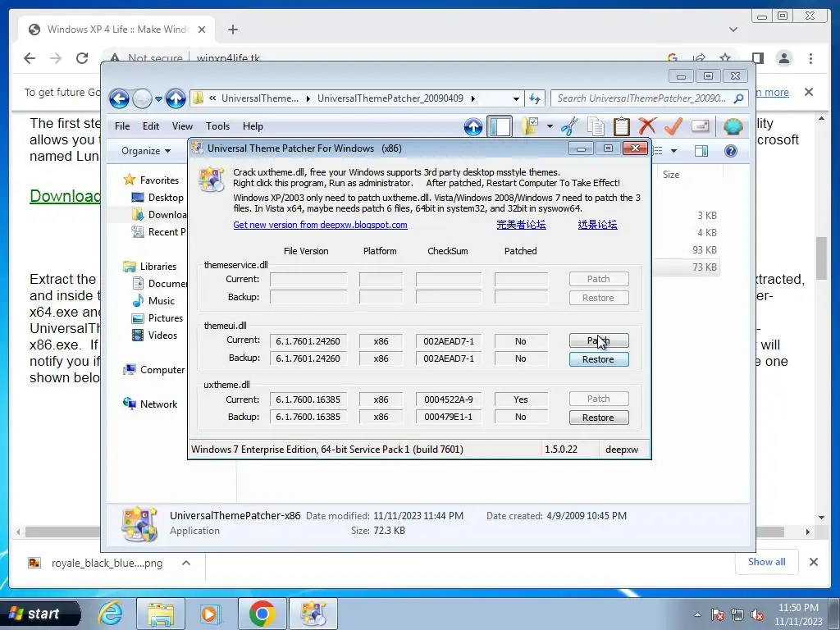
Task: Open the deepxw.blogspot.com new version link
Action: pyautogui.click(x=321, y=225)
